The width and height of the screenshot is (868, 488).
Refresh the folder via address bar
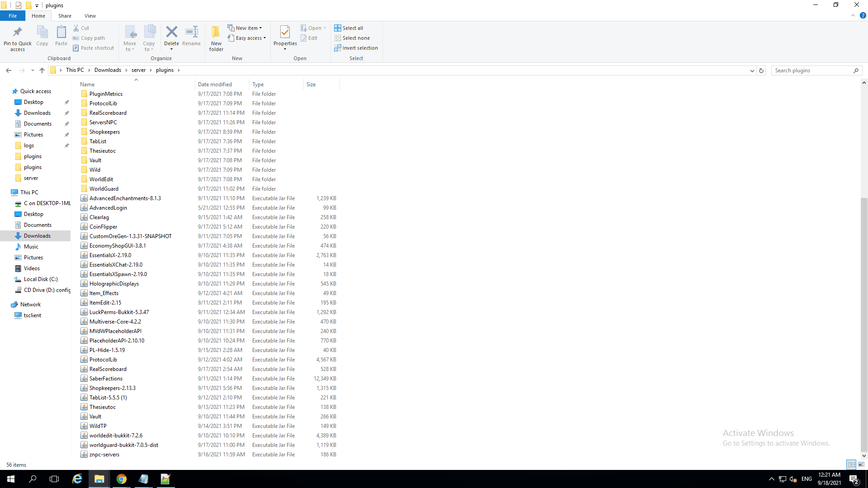pos(761,70)
